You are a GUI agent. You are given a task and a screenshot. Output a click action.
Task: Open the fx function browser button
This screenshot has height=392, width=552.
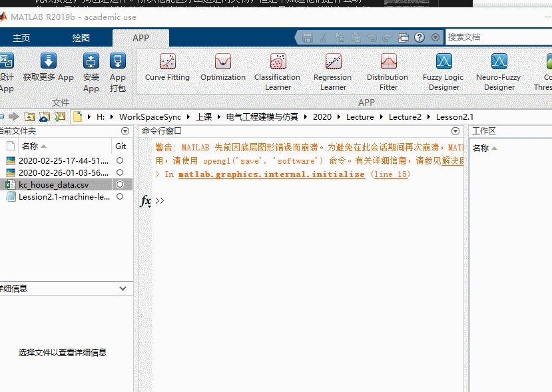(x=146, y=201)
